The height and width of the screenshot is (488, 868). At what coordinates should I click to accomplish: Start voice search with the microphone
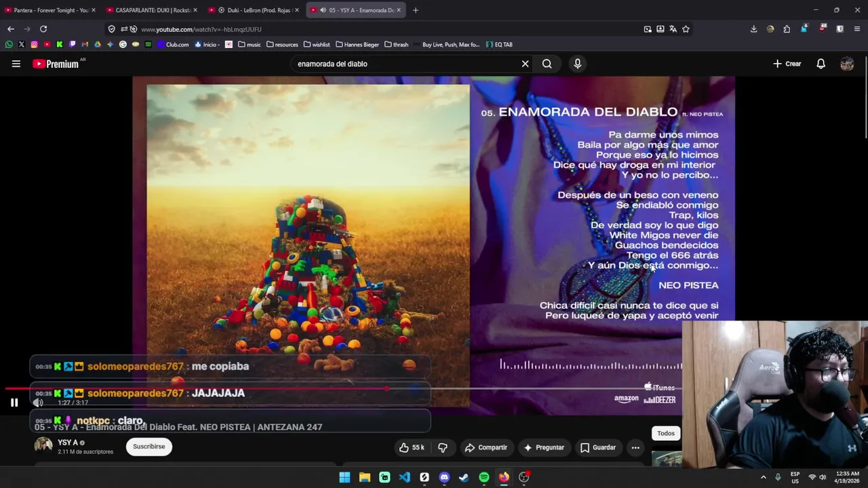[578, 64]
